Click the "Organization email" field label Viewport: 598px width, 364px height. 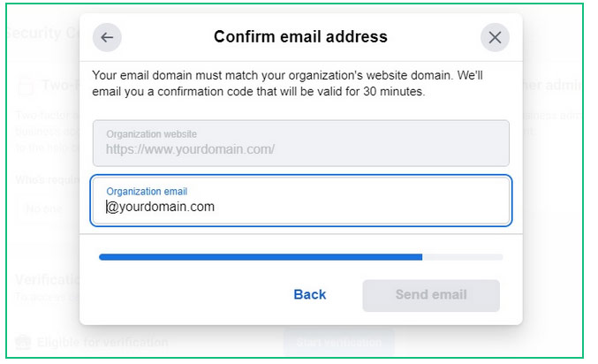point(147,191)
